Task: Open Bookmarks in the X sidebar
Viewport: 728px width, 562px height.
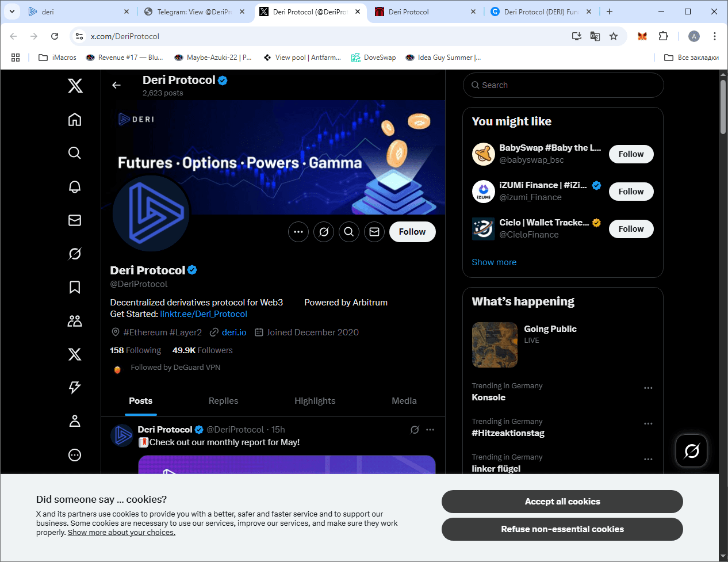Action: (x=75, y=287)
